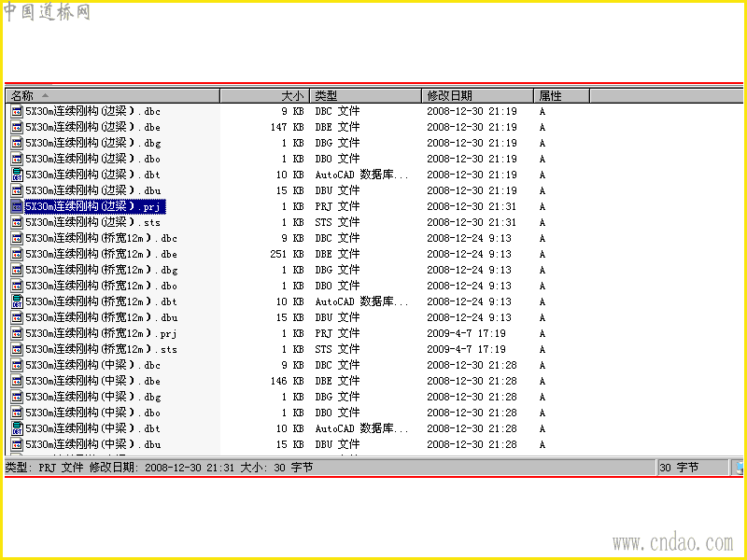The height and width of the screenshot is (560, 747).
Task: Sort files by 类型 column header
Action: click(x=365, y=96)
